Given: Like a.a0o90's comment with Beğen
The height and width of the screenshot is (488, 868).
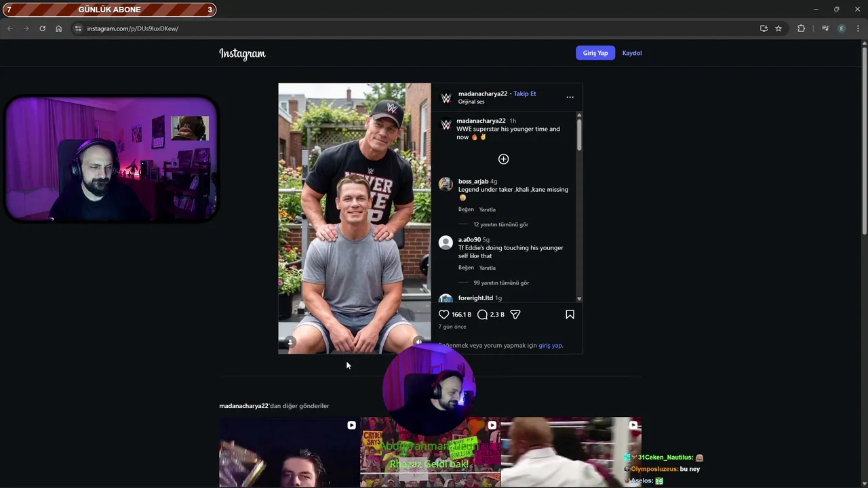Looking at the screenshot, I should coord(466,268).
